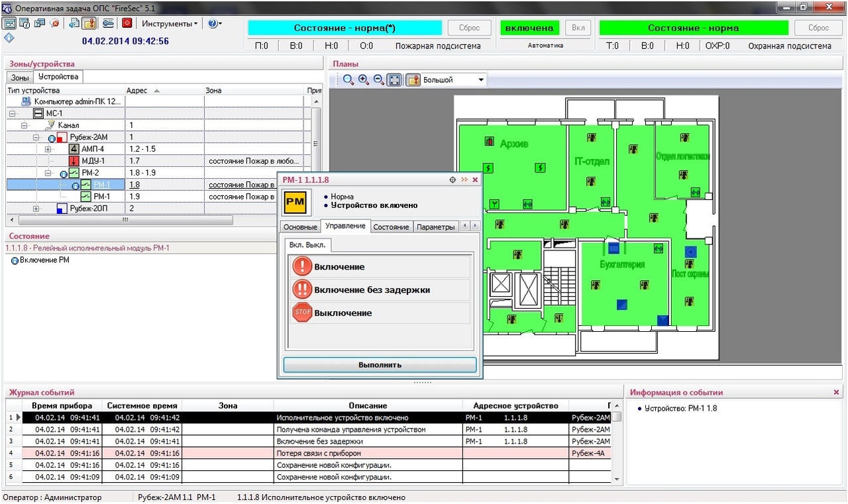848x504 pixels.
Task: Switch to the Зоны tab
Action: click(x=20, y=77)
